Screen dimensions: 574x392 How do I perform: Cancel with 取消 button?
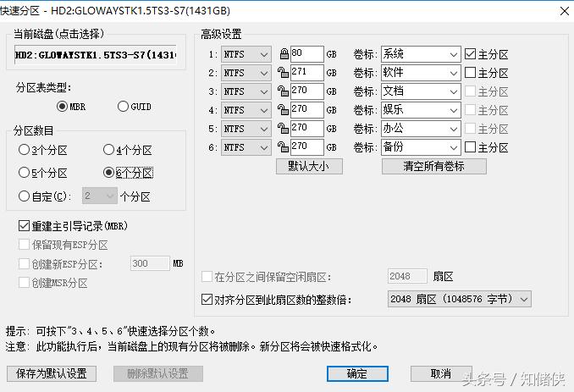point(441,373)
